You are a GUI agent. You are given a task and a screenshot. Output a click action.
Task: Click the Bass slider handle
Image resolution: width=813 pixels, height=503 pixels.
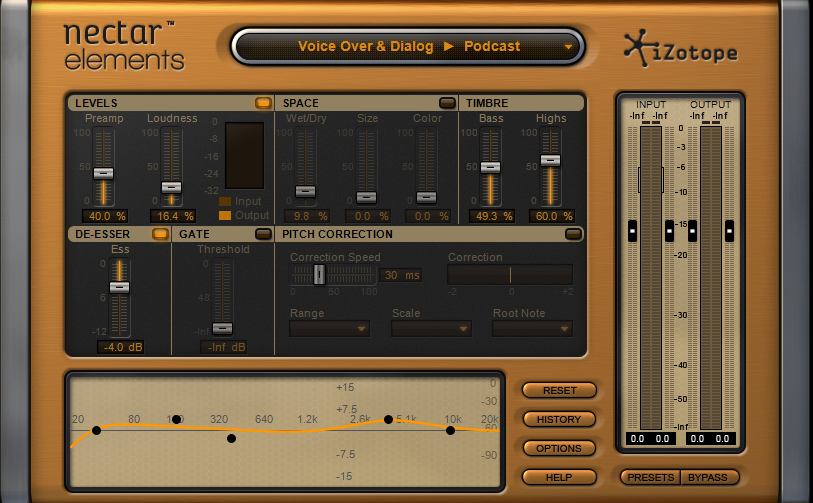point(490,167)
